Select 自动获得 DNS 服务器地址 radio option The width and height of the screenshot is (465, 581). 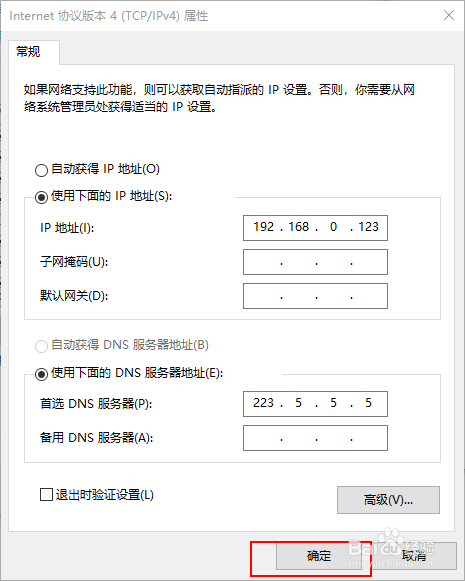pos(41,346)
